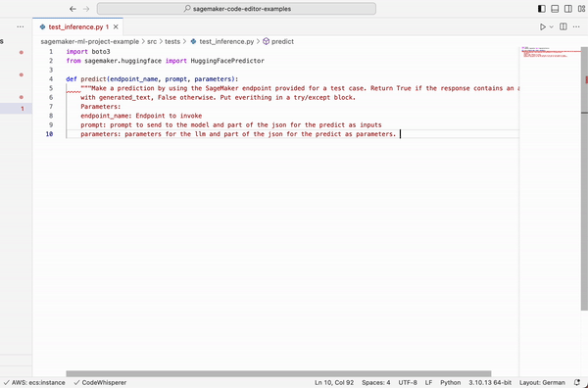This screenshot has height=388, width=588.
Task: Click line number 10 in the gutter
Action: click(x=49, y=134)
